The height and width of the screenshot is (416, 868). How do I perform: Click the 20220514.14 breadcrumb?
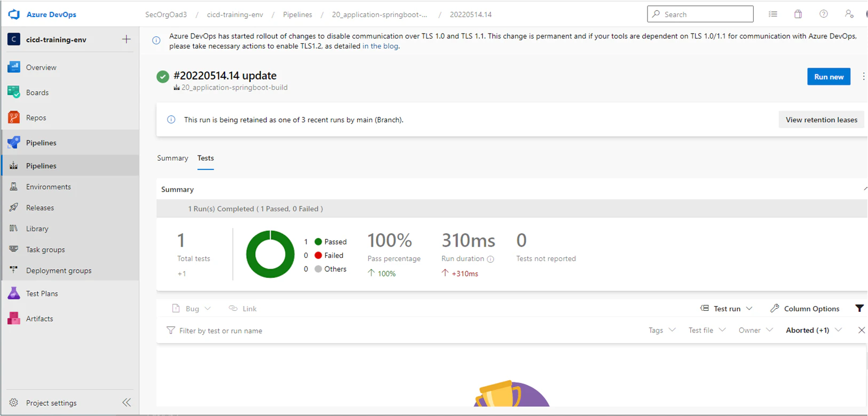(471, 14)
